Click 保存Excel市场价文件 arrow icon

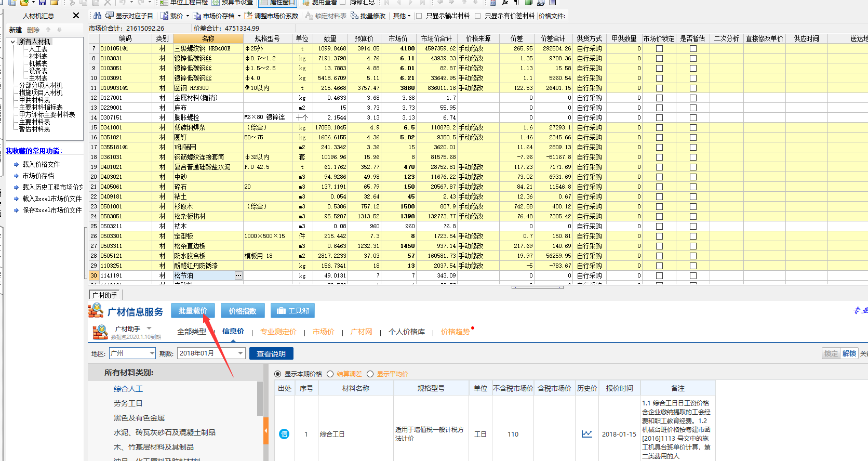click(x=16, y=210)
